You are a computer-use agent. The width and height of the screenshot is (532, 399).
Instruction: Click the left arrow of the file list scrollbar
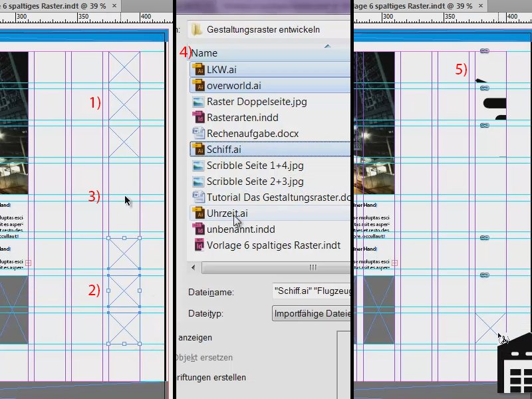coord(193,267)
